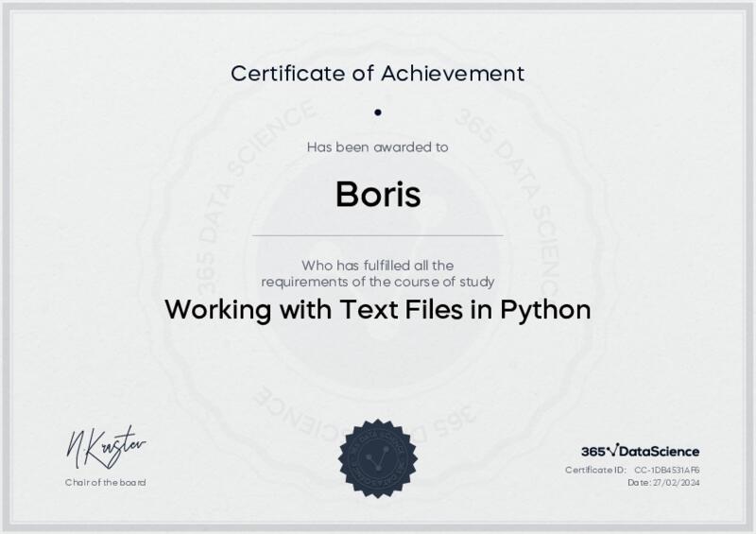Select the small dot below the certificate title
Image resolution: width=756 pixels, height=534 pixels.
377,112
